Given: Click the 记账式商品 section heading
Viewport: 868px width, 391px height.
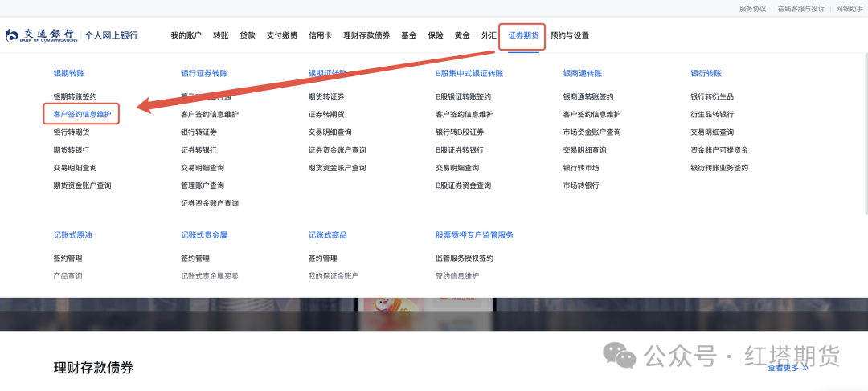Looking at the screenshot, I should click(x=328, y=235).
